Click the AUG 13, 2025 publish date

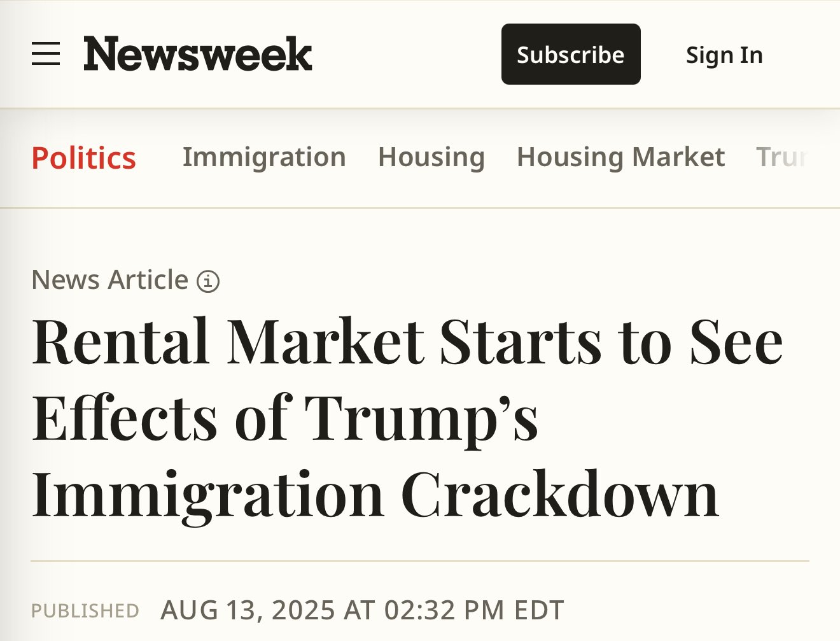248,610
